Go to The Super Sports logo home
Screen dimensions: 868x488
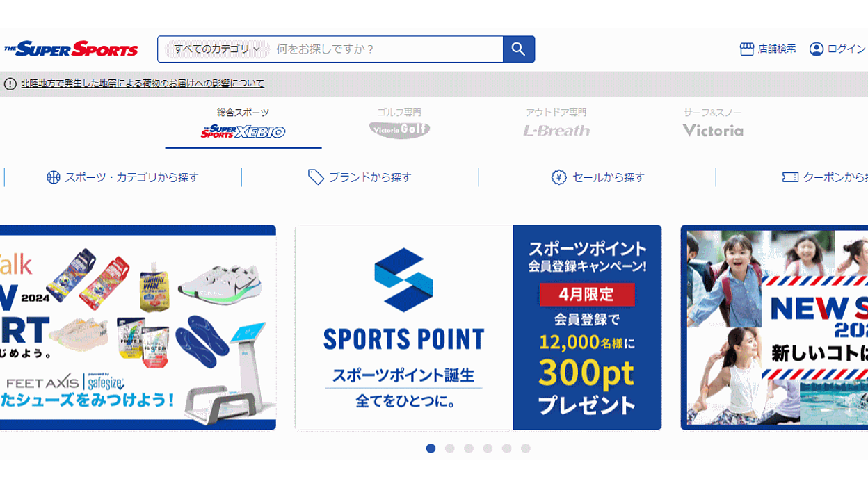point(71,49)
